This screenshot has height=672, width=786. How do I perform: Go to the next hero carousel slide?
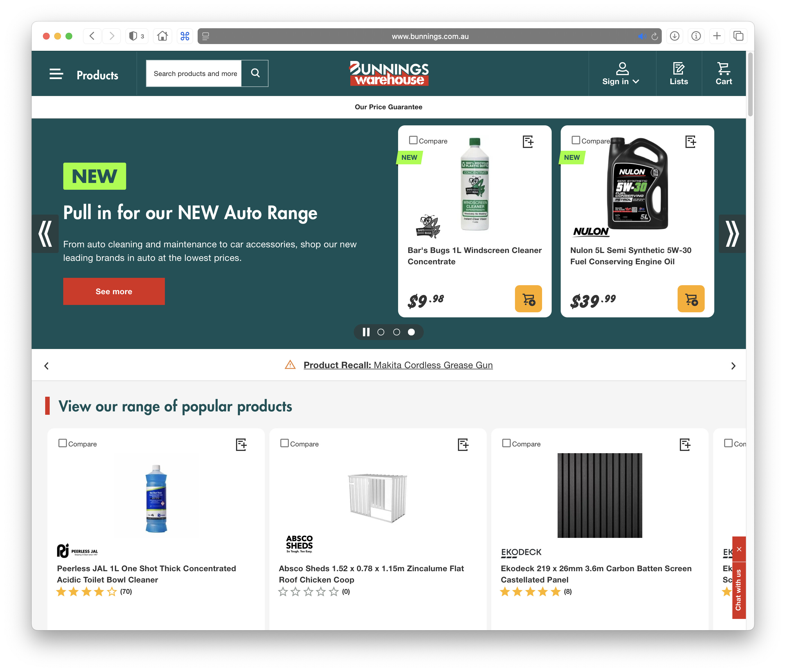(732, 234)
